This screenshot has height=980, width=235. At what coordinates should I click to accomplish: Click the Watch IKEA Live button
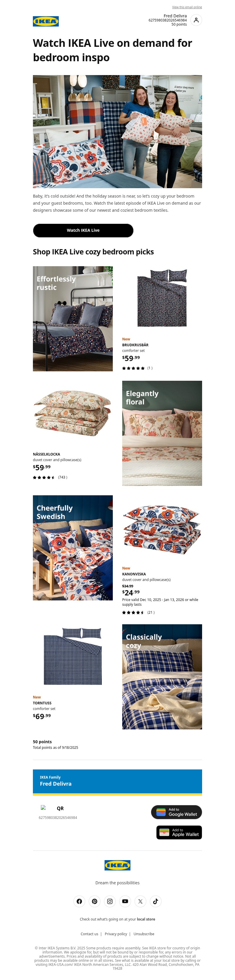coord(83,231)
